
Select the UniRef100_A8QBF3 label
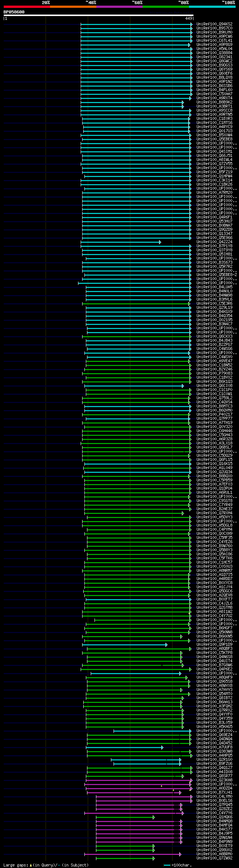click(214, 648)
